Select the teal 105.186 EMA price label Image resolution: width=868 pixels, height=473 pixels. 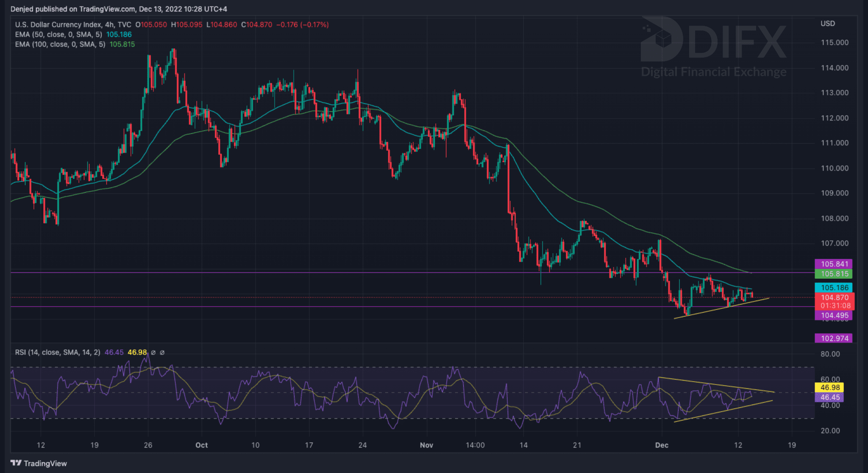coord(834,288)
